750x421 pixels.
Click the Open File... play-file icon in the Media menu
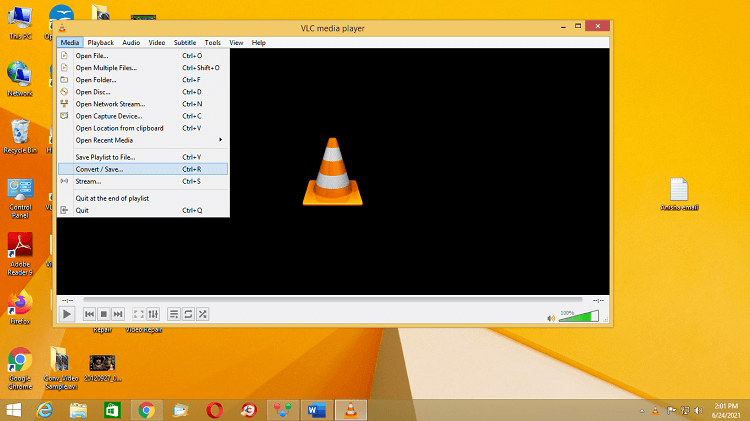(64, 55)
